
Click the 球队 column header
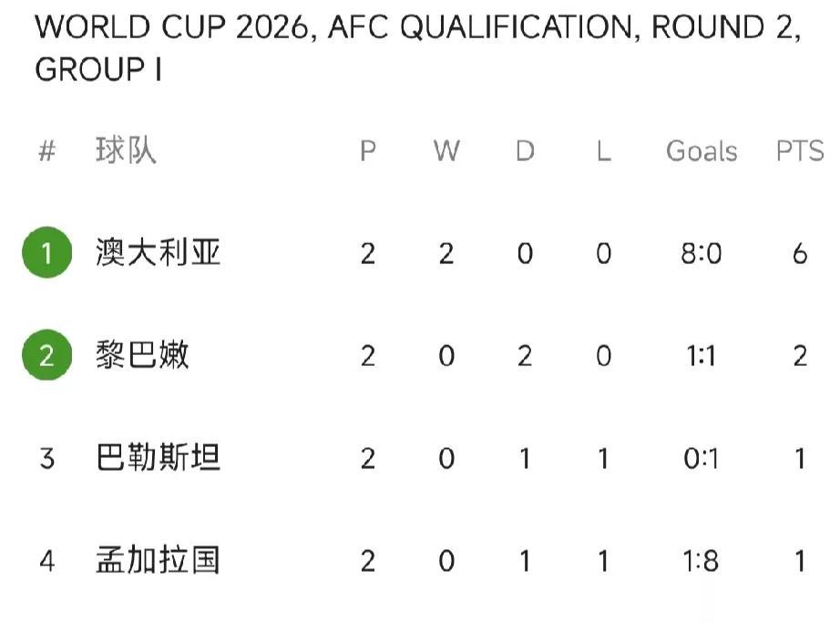127,150
